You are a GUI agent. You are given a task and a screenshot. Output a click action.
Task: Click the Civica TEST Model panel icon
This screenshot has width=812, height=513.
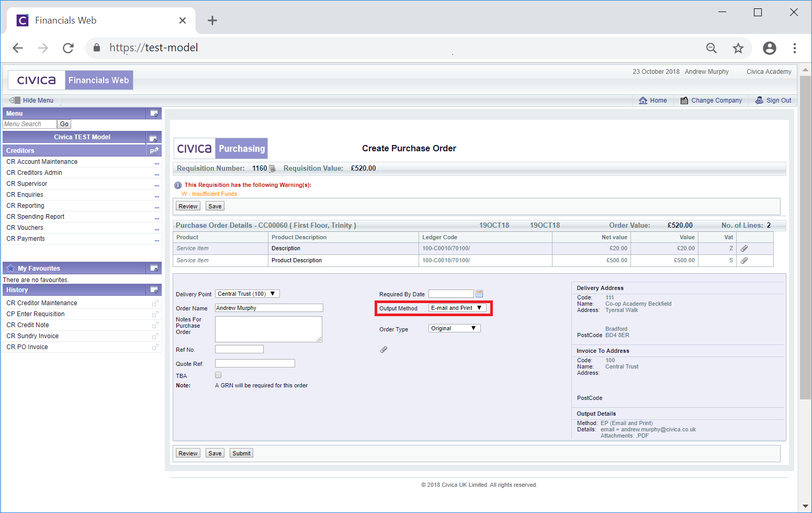153,138
